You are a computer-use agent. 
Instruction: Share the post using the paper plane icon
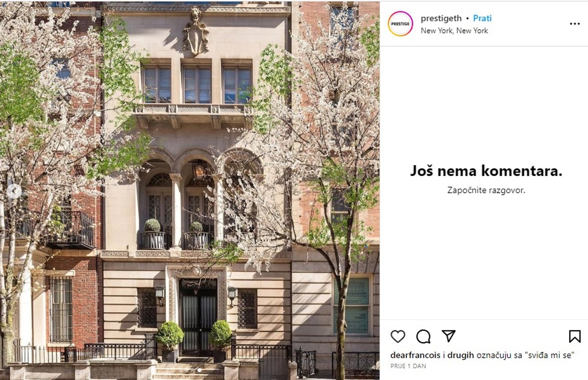(x=448, y=336)
